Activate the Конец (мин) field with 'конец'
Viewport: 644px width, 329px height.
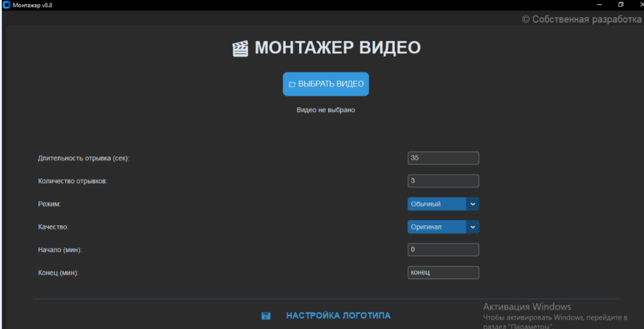[x=443, y=273]
